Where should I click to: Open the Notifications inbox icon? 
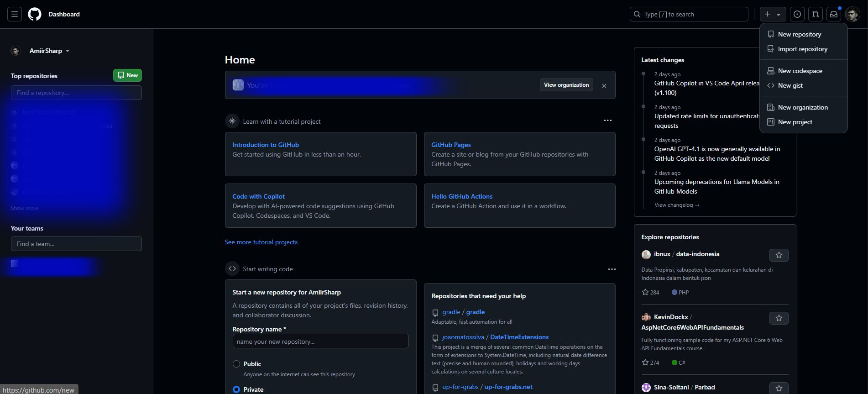click(834, 14)
